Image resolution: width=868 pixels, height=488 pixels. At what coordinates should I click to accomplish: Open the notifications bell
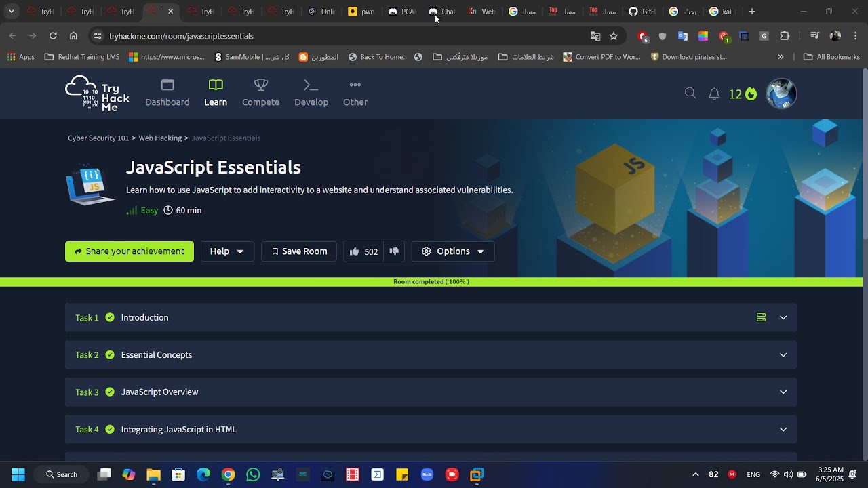pos(714,94)
